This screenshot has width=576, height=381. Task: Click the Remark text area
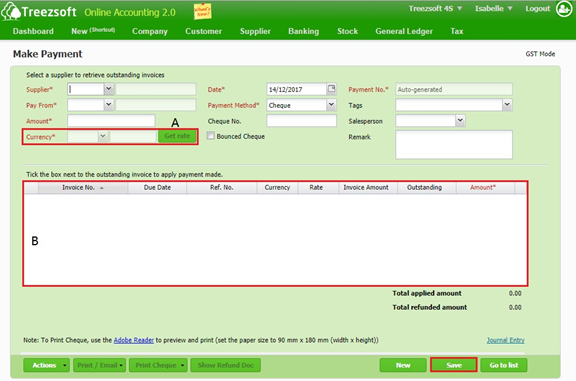(454, 145)
